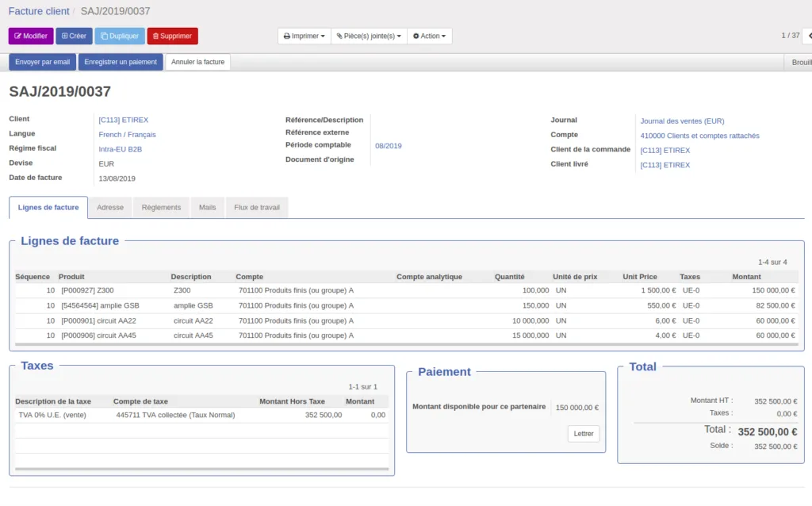Viewport: 812px width, 506px height.
Task: Open the Pièce(s) jointe(s) dropdown
Action: [x=369, y=36]
